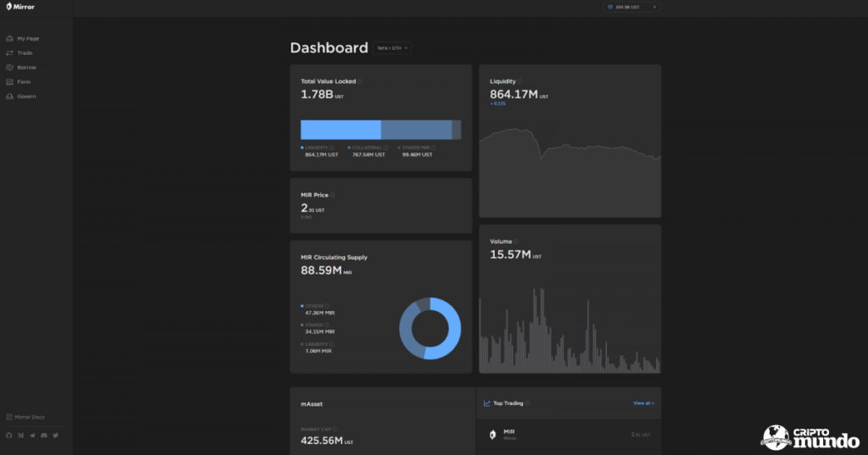Open the Twitter icon link
This screenshot has height=455, width=868.
[x=56, y=435]
